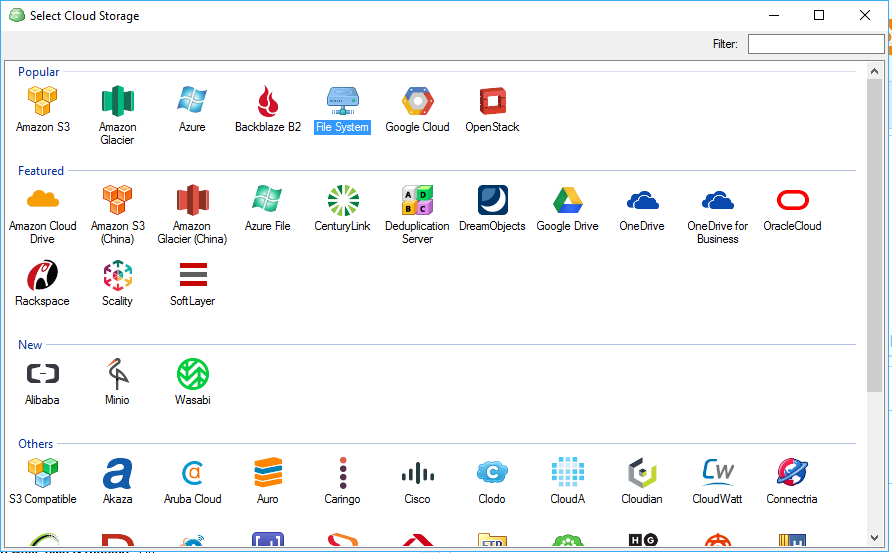Choose the Alibaba cloud icon
Image resolution: width=892 pixels, height=553 pixels.
42,374
